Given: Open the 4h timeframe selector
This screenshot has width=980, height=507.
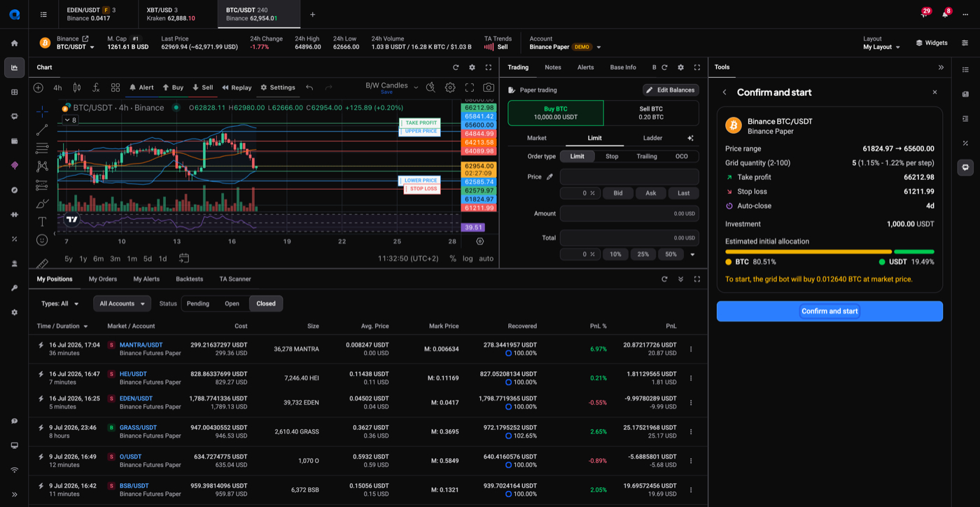Looking at the screenshot, I should click(57, 88).
